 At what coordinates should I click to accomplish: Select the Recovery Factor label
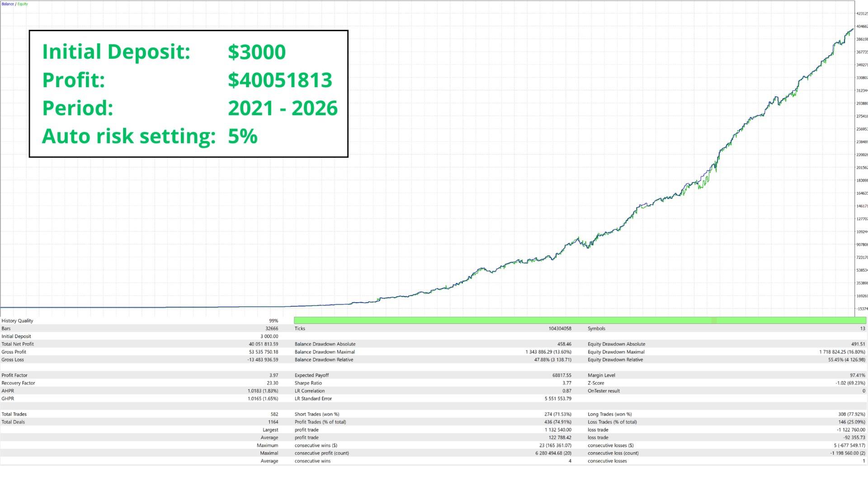pyautogui.click(x=18, y=383)
